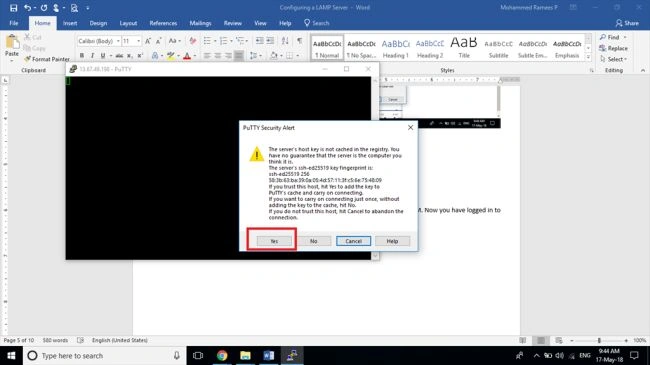The width and height of the screenshot is (650, 365).
Task: Decrease font size with Shrink Font
Action: pos(158,41)
